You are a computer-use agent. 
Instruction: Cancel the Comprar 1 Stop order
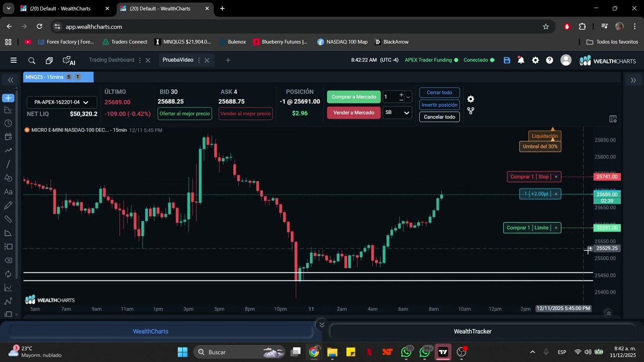(556, 176)
